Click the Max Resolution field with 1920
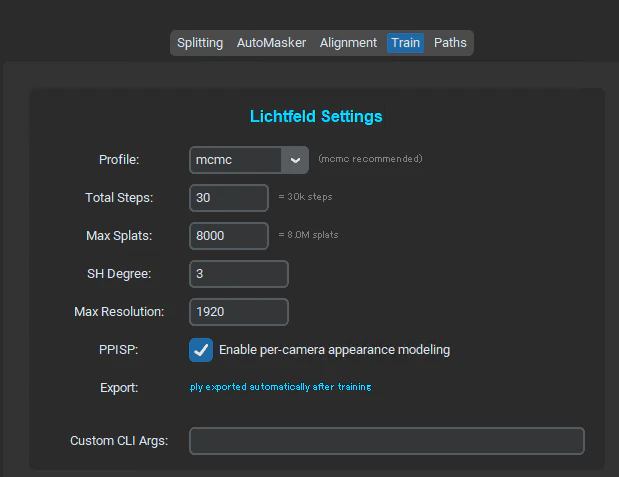The height and width of the screenshot is (477, 619). tap(239, 312)
